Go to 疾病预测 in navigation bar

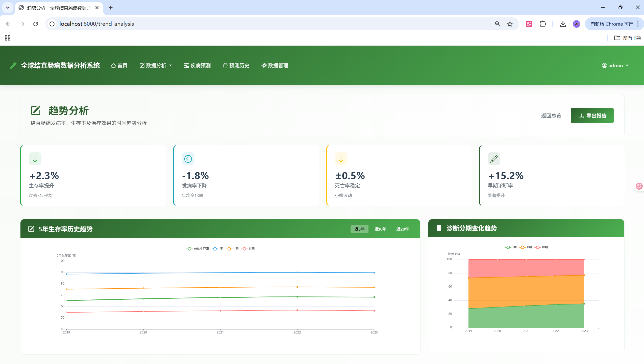pos(197,66)
